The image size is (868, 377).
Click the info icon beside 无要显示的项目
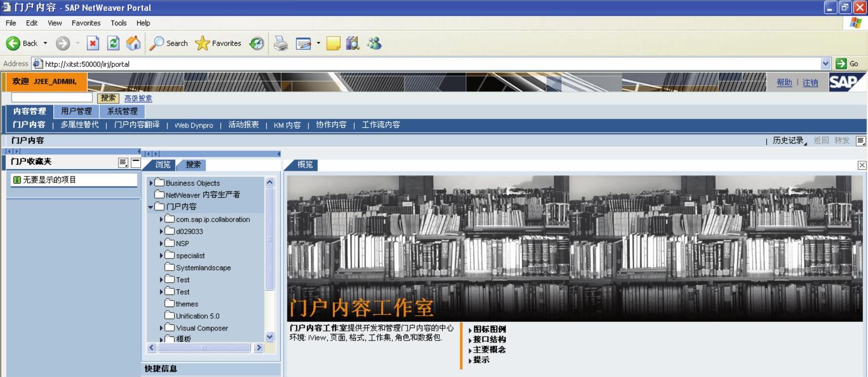pos(17,180)
